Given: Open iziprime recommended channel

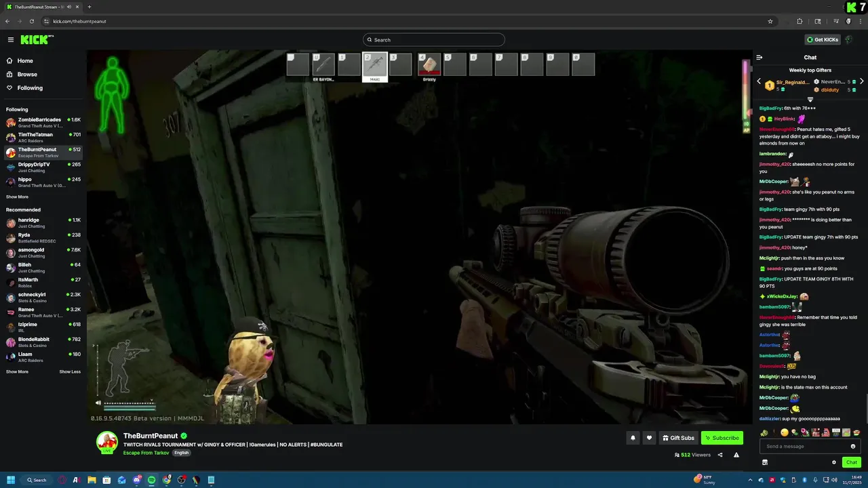Looking at the screenshot, I should point(43,327).
